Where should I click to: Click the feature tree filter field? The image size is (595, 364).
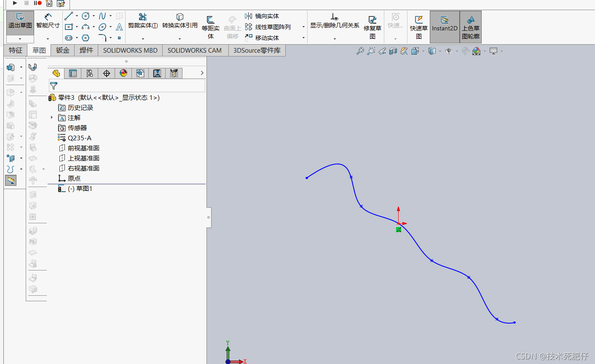click(x=127, y=86)
